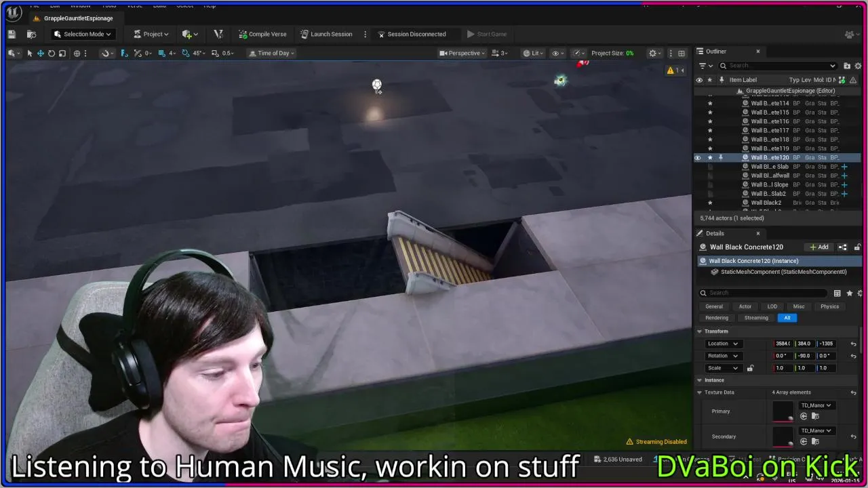Select the General filter tab
The height and width of the screenshot is (488, 868).
tap(714, 306)
